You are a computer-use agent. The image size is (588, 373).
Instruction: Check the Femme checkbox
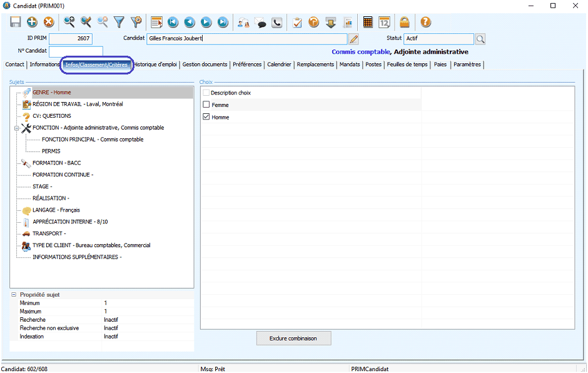[206, 105]
